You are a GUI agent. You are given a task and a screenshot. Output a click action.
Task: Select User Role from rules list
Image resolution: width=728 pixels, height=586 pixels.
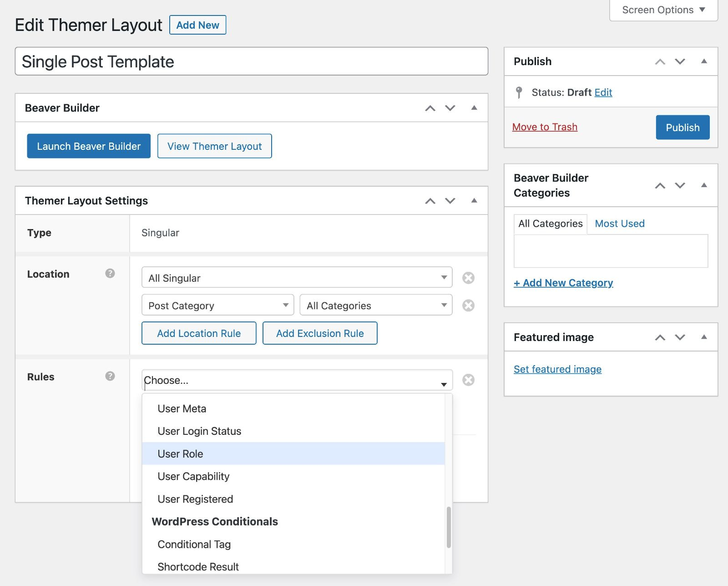pyautogui.click(x=180, y=454)
